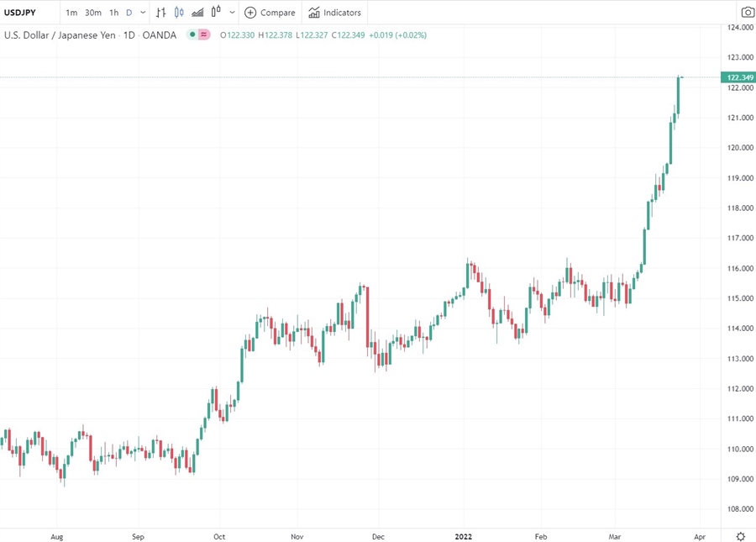Viewport: 756px width, 542px height.
Task: Select the candlestick chart style icon
Action: [179, 13]
